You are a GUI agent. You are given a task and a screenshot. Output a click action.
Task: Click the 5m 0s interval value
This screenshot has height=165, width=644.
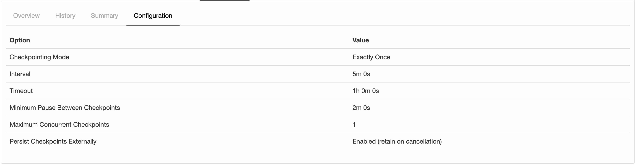(361, 74)
